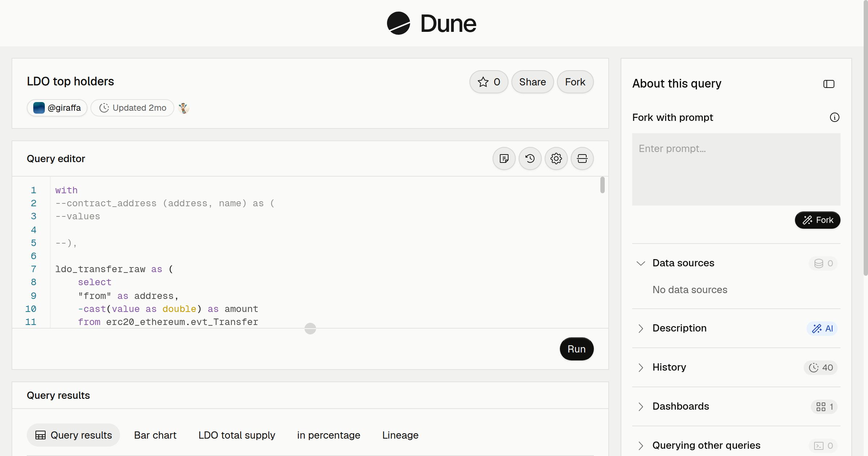Click the giraffe emoji avatar
Screen dimensions: 868x456
click(x=184, y=108)
